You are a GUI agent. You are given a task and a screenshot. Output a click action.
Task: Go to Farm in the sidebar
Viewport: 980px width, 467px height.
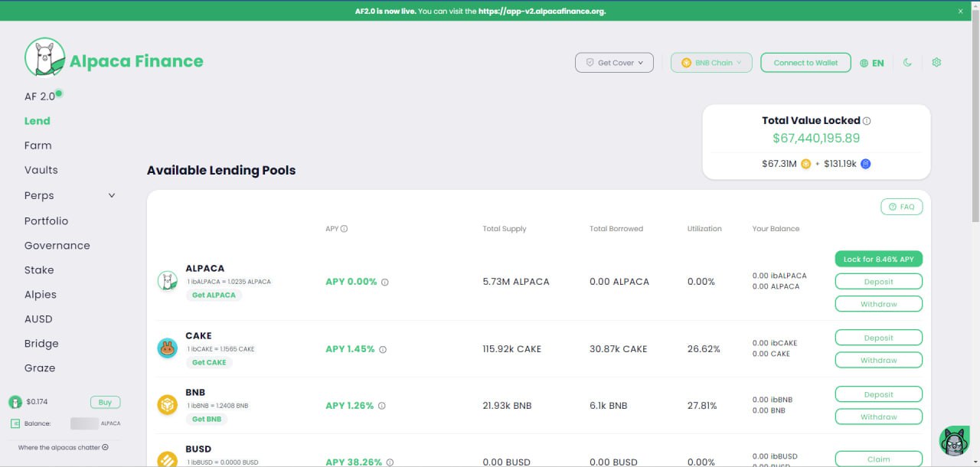coord(38,145)
